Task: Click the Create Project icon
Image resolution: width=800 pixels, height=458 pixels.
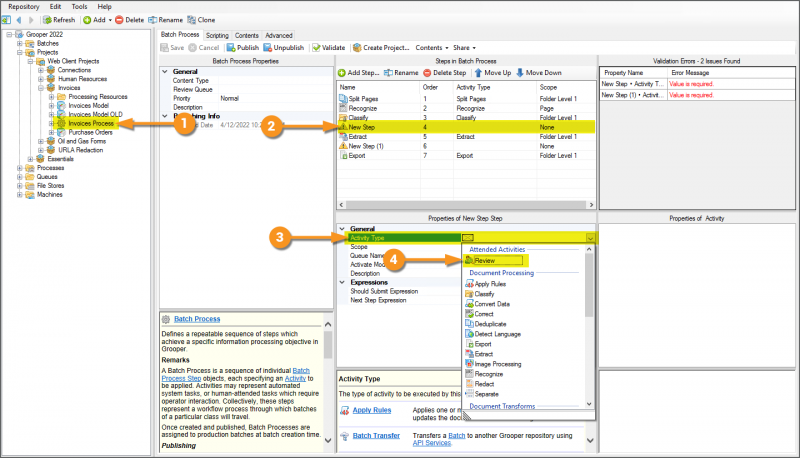Action: (x=357, y=47)
